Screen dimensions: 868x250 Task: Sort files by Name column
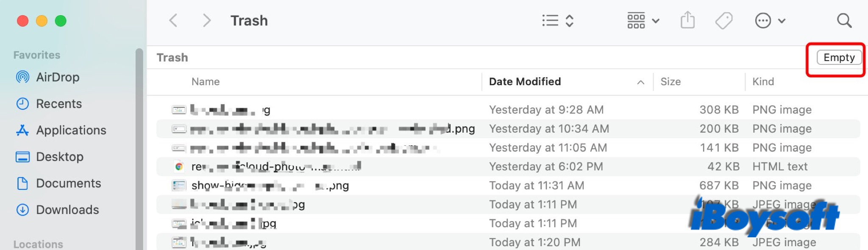(x=206, y=82)
